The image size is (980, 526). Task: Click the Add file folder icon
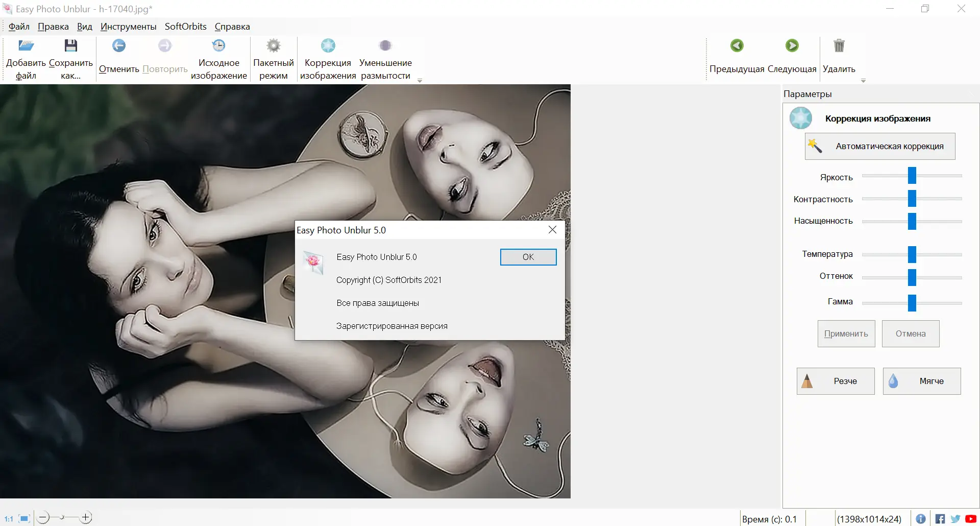[x=26, y=46]
